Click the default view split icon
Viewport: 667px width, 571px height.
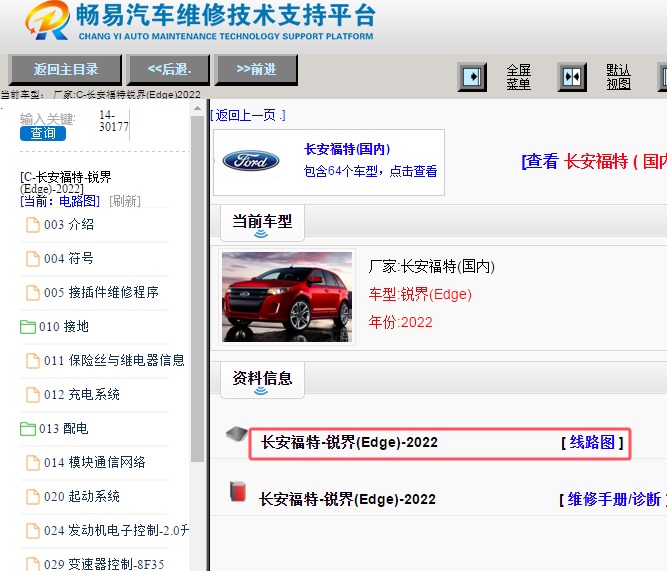pos(572,77)
